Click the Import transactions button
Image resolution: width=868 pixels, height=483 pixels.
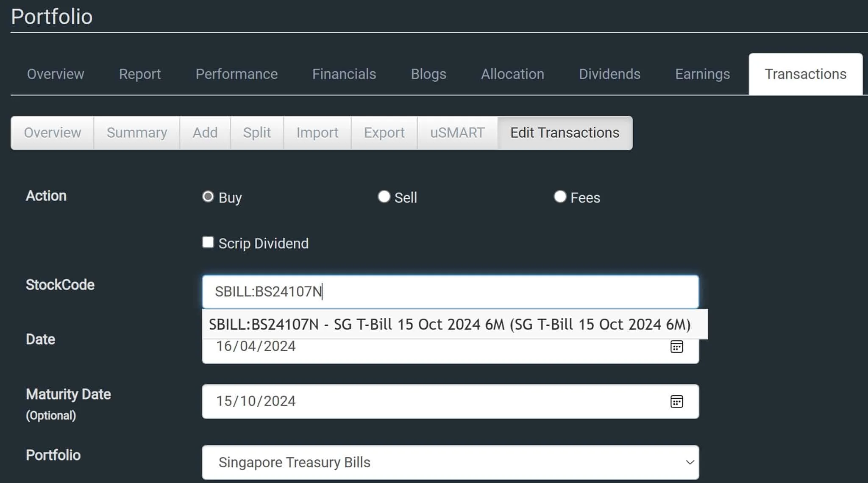click(x=317, y=133)
